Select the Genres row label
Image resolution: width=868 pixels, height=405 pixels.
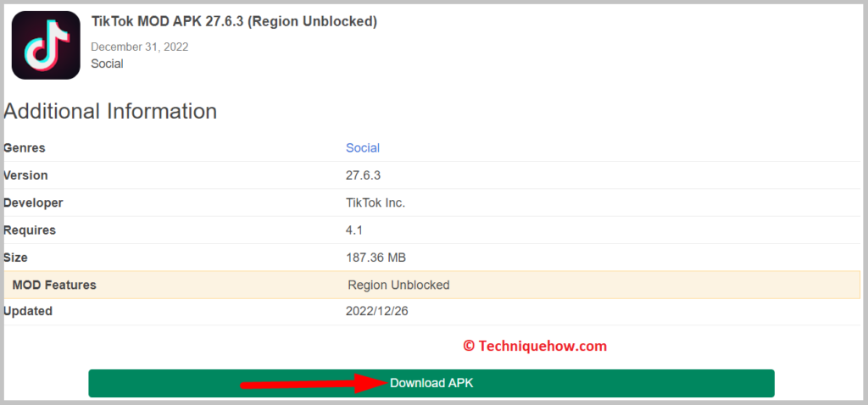point(25,148)
